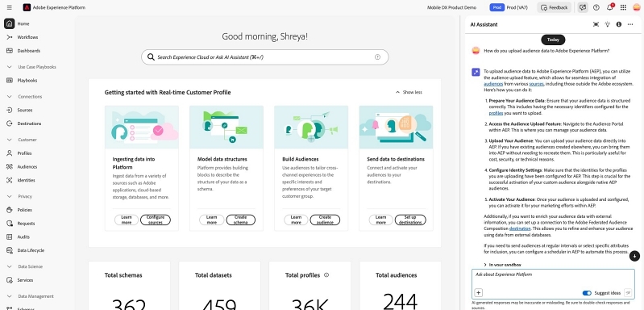Click the profiles link in the answer
Screen dimensions: 644x310
click(x=496, y=113)
